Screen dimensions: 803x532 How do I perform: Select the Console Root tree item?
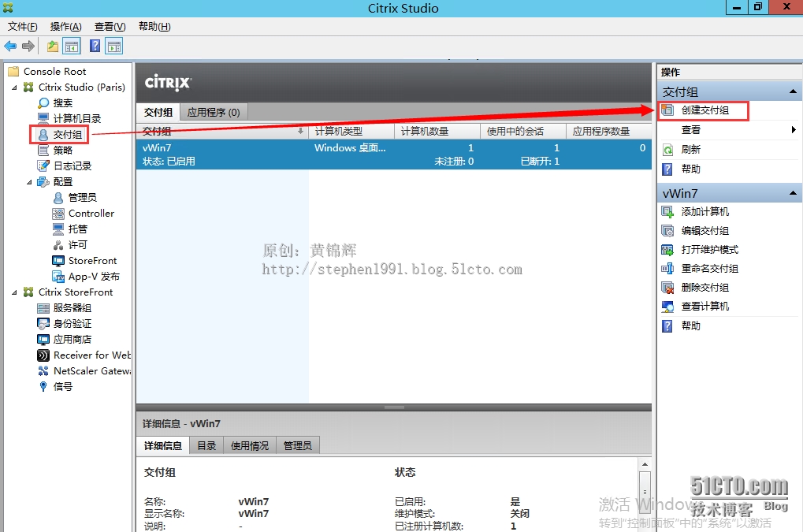(54, 72)
